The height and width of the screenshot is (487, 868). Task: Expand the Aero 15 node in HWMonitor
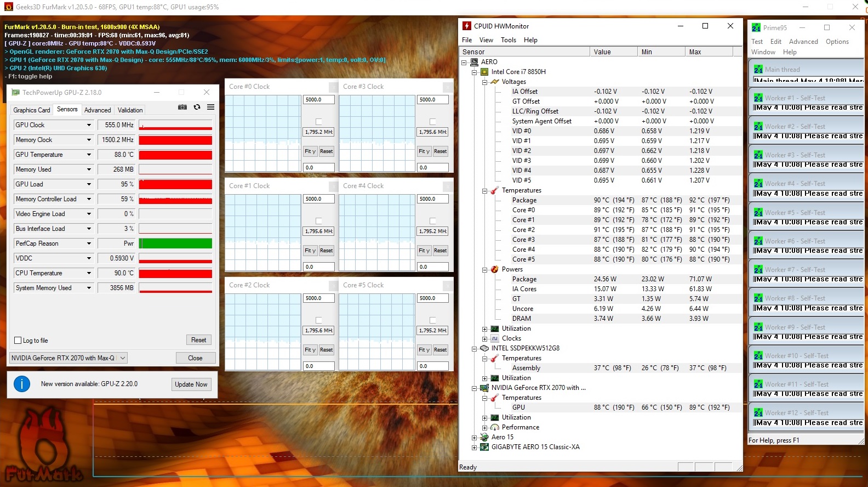point(475,437)
